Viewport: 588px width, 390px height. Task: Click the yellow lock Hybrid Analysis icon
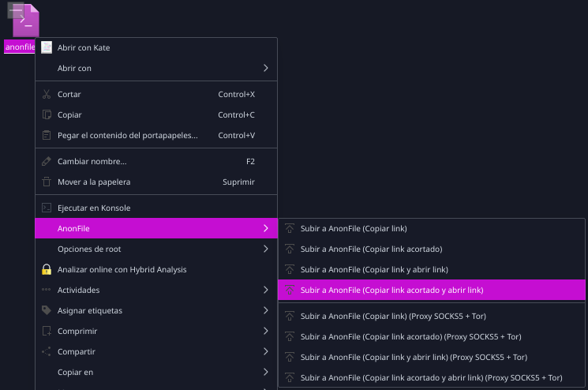(47, 269)
